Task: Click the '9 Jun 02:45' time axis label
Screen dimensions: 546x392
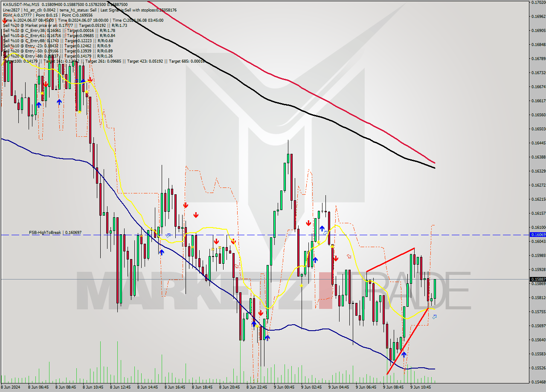Action: 311,387
